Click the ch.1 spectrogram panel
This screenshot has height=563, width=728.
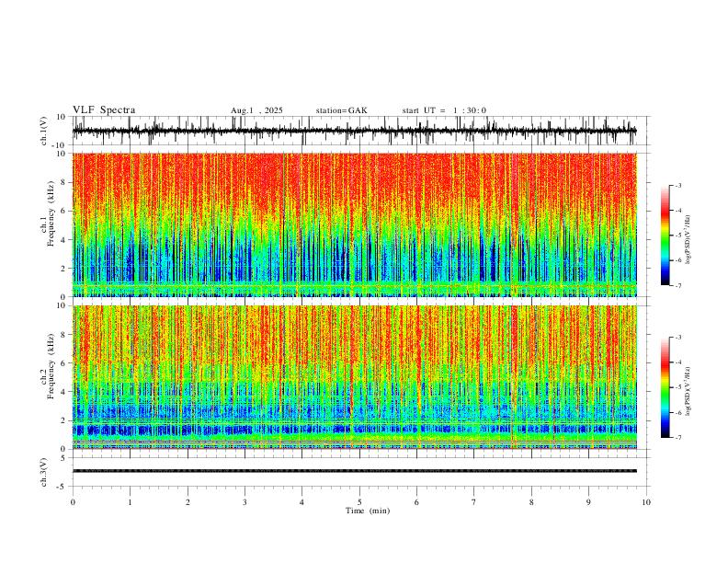point(354,224)
